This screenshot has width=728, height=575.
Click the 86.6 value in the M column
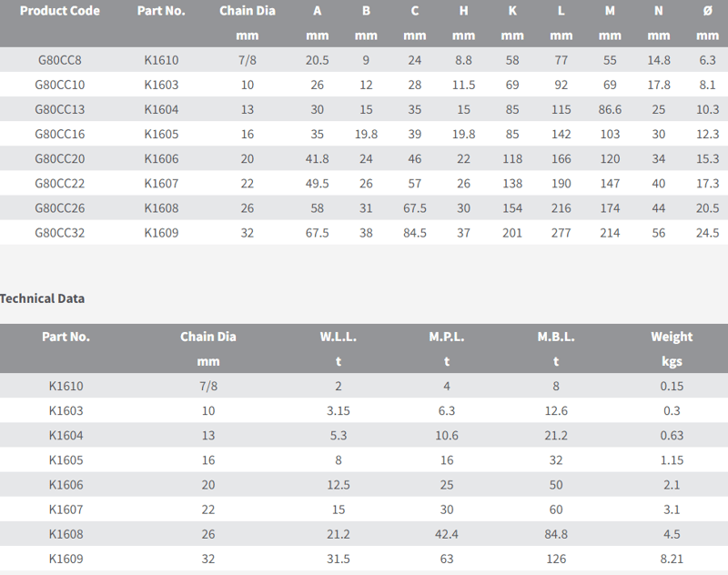point(610,109)
